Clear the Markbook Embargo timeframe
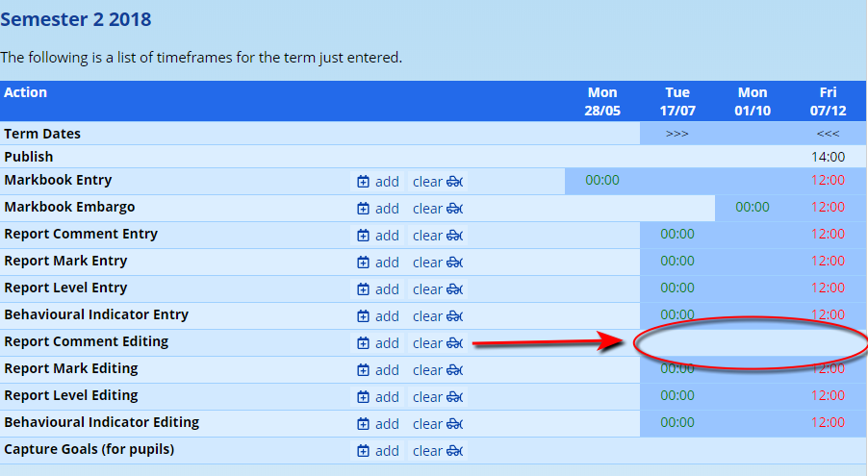Image resolution: width=868 pixels, height=476 pixels. (438, 209)
